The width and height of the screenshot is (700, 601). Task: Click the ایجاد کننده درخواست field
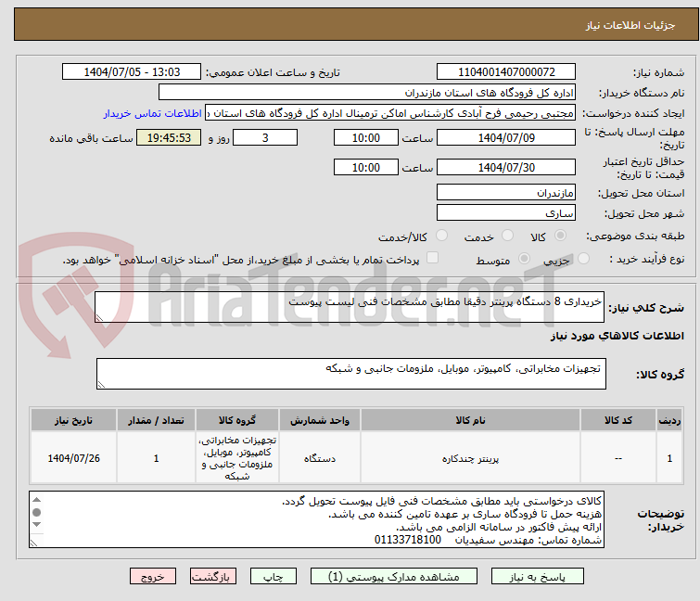[390, 113]
